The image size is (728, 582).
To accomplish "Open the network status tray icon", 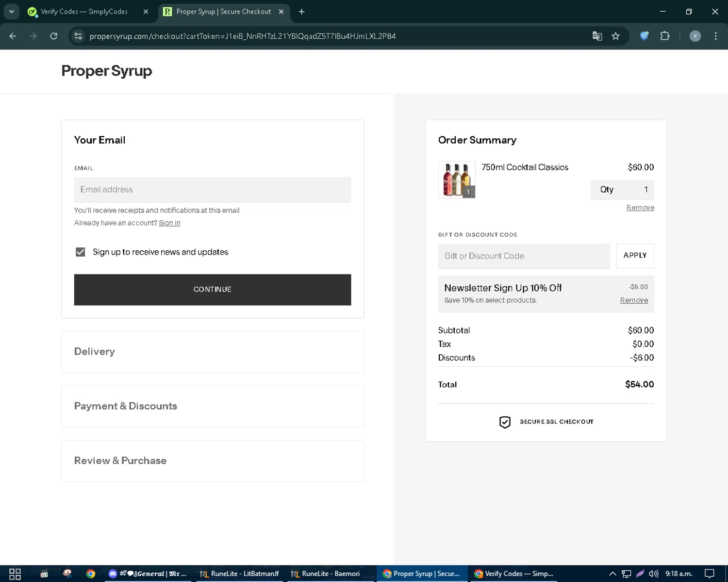I will point(626,574).
